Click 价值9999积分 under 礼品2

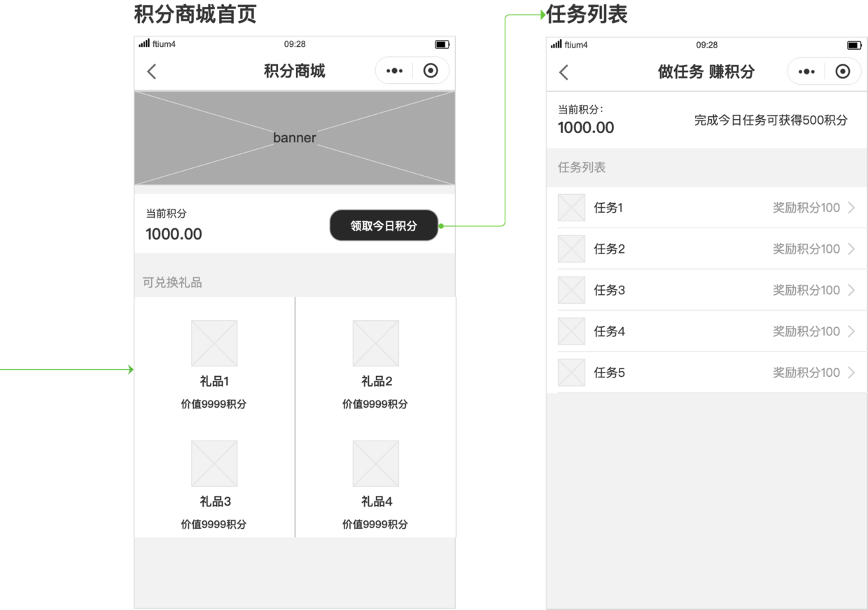[x=375, y=404]
